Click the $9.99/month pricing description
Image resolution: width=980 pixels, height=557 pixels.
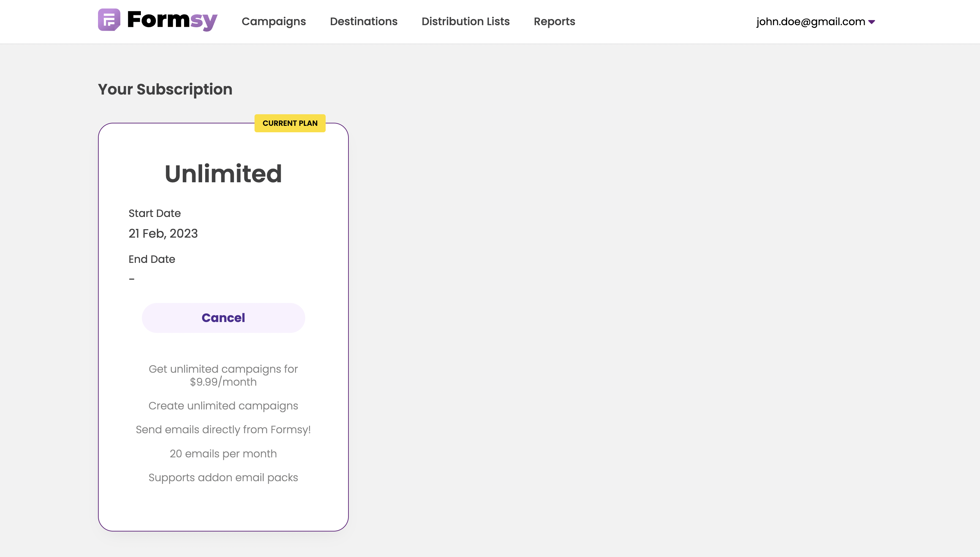click(x=223, y=375)
